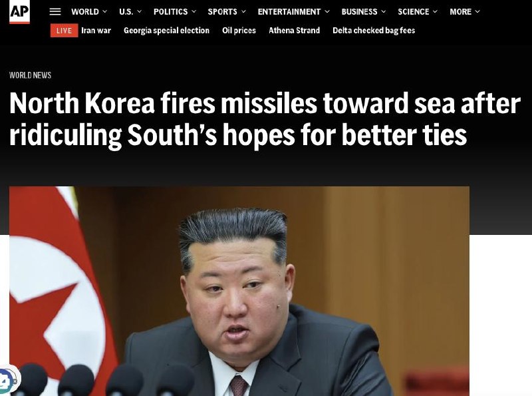Viewport: 532px width, 396px height.
Task: Open the Science navigation menu
Action: pos(418,11)
